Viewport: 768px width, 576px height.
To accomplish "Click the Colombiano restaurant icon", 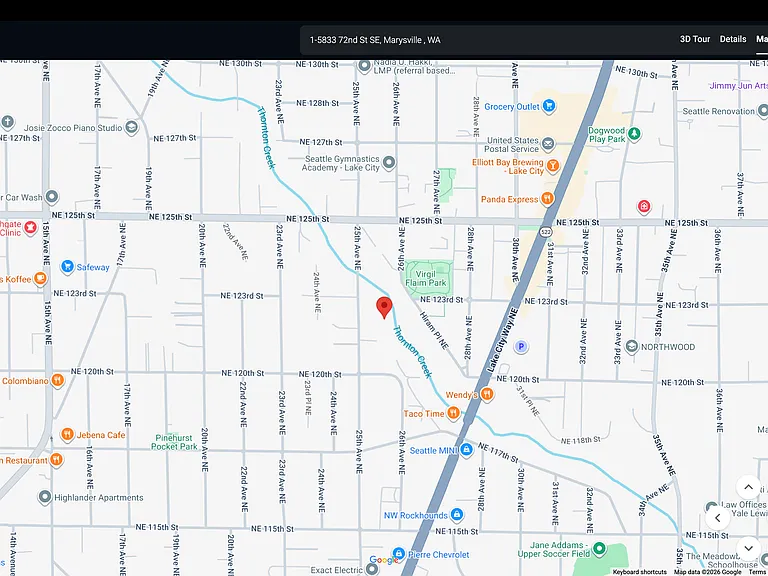I will click(58, 381).
